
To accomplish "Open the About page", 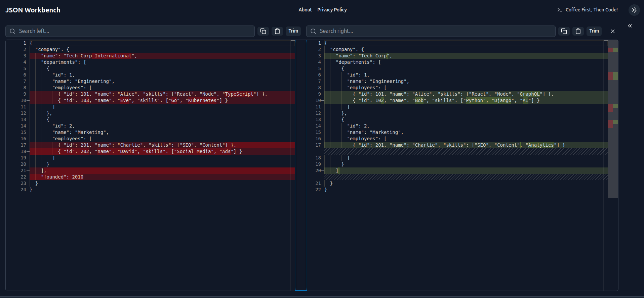I will (x=305, y=10).
